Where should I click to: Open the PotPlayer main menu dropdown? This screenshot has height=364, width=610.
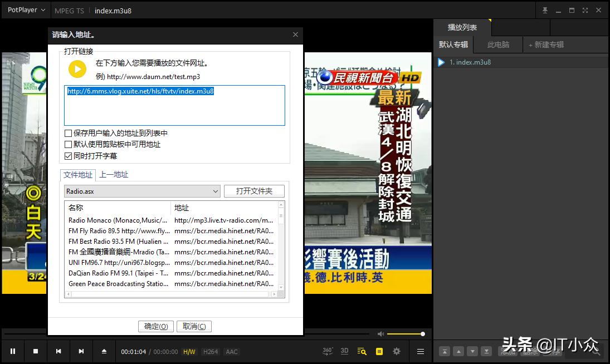point(26,10)
